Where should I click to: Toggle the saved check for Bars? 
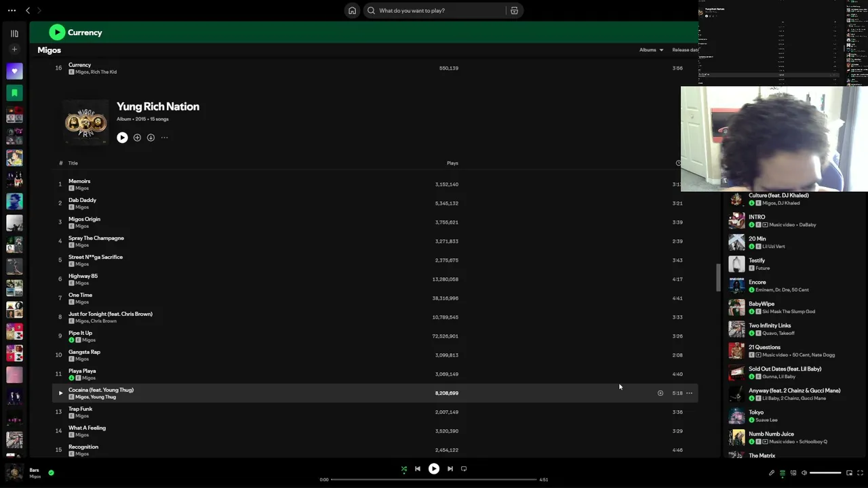[x=51, y=472]
